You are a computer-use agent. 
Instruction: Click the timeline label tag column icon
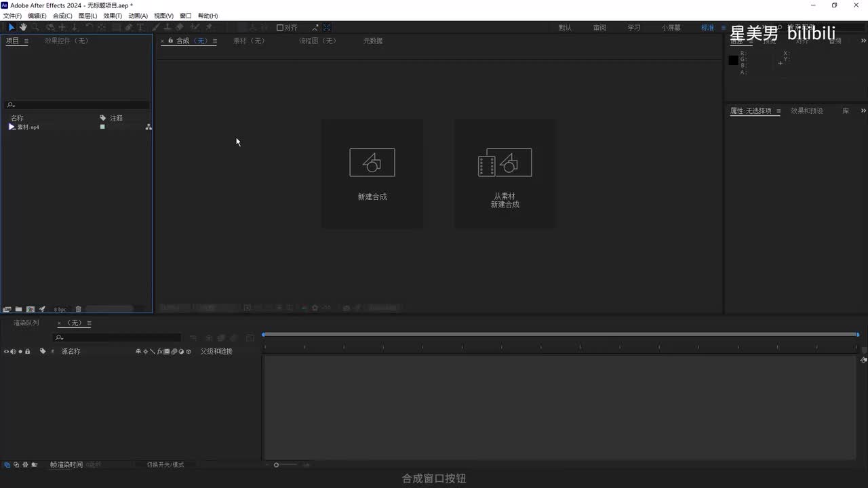coord(43,351)
